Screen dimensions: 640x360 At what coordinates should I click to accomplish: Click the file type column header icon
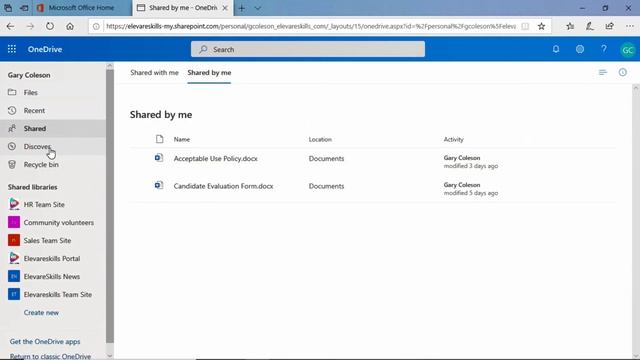pos(160,139)
